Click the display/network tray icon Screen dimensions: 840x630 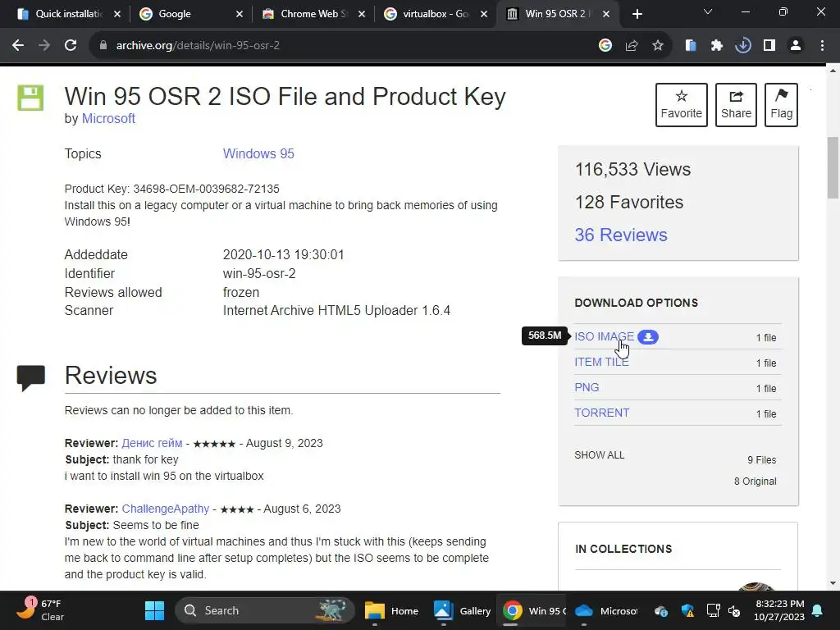click(713, 610)
